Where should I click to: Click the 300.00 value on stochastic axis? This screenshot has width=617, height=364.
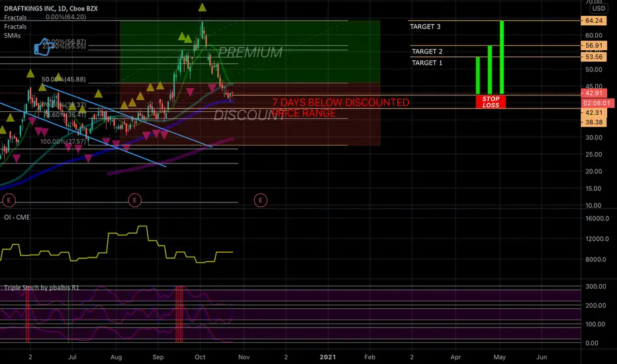coord(595,287)
